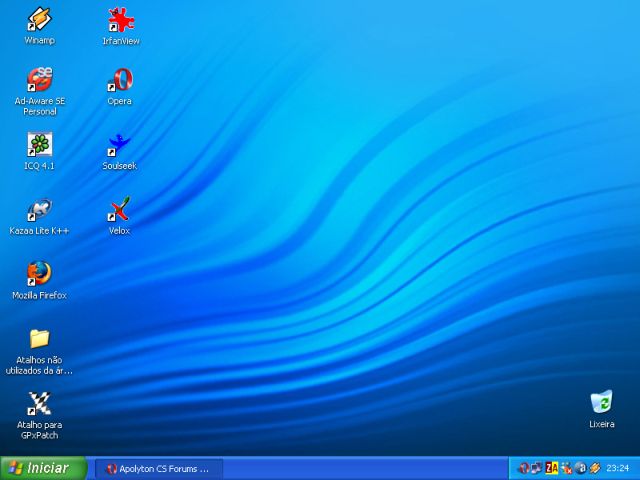Select the Ad-Aware SE Personal icon
Screen dimensions: 640x480
39,79
